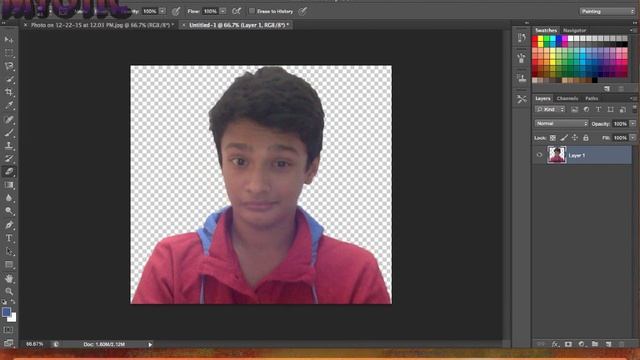Create new swatch from foreground color

click(x=607, y=88)
